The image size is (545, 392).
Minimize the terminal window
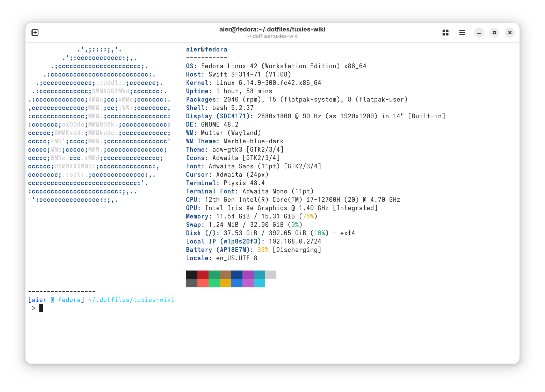(479, 33)
